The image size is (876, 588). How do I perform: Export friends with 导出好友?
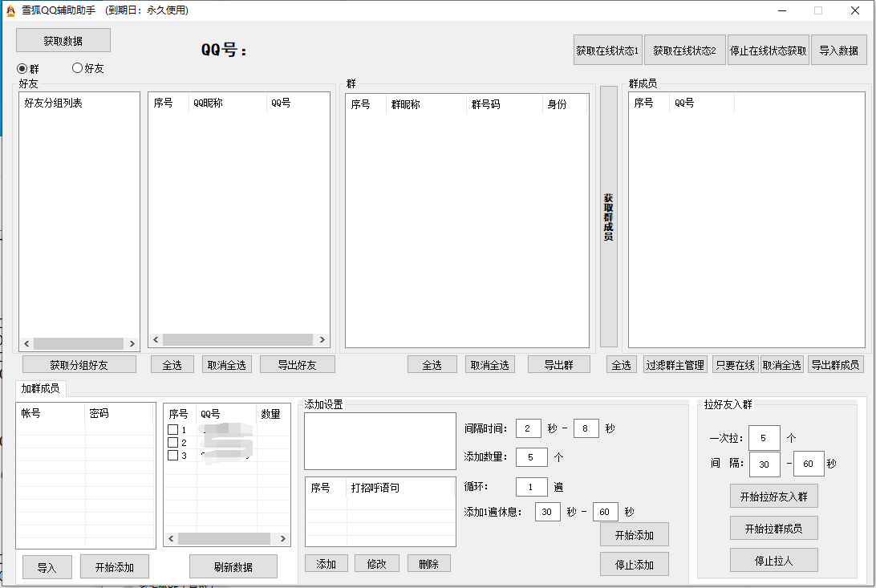(x=297, y=365)
